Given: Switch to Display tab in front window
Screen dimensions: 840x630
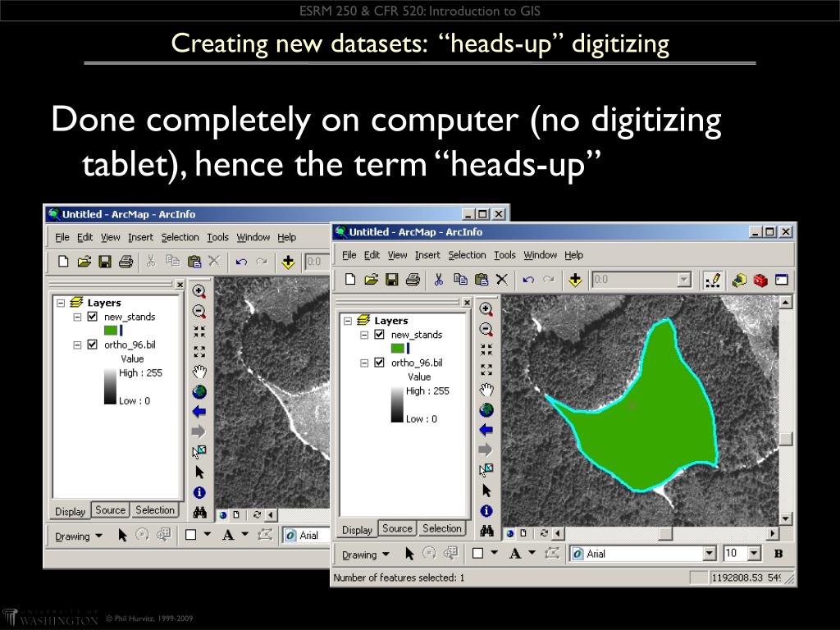Looking at the screenshot, I should [x=357, y=529].
